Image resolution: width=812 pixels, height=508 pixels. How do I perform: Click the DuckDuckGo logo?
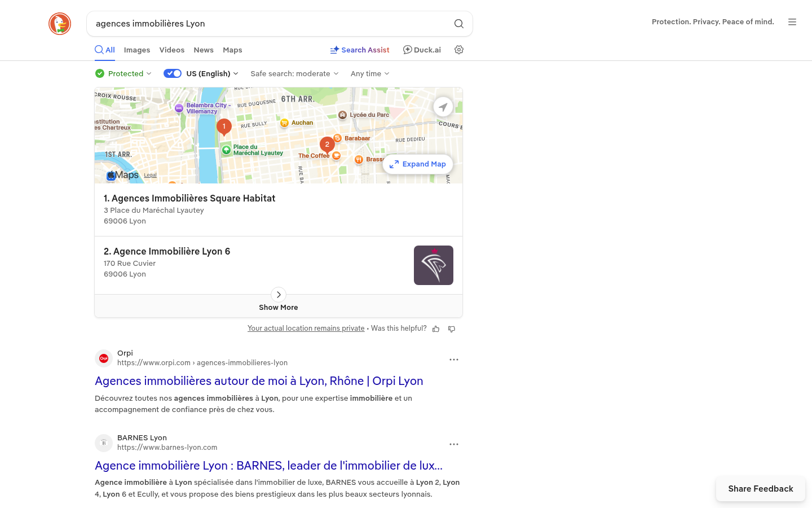pyautogui.click(x=60, y=24)
